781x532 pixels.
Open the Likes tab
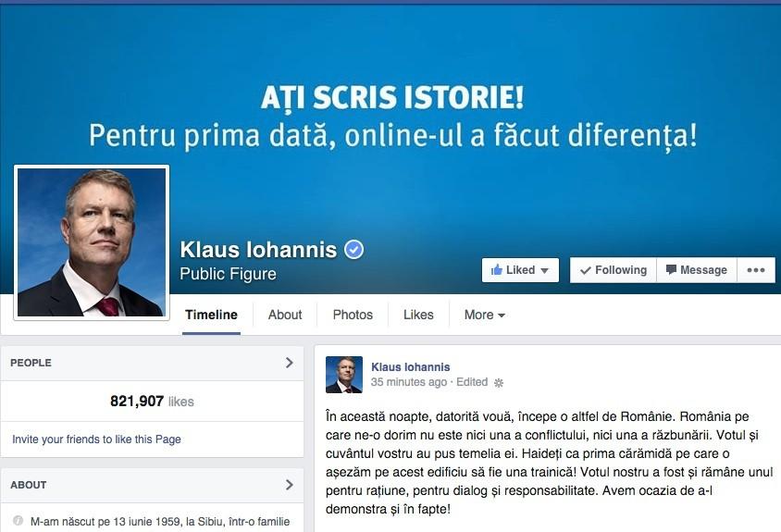(x=418, y=315)
